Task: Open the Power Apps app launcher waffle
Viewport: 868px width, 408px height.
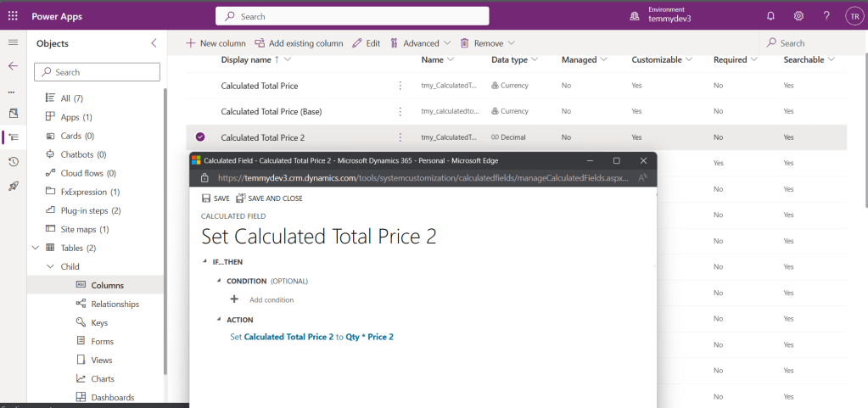Action: 13,16
